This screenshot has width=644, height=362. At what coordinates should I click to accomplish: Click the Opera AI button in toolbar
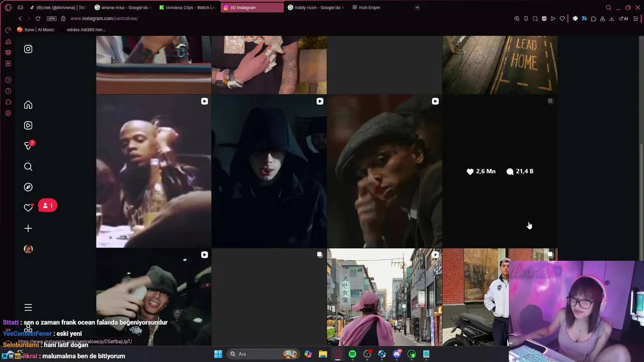tap(623, 19)
